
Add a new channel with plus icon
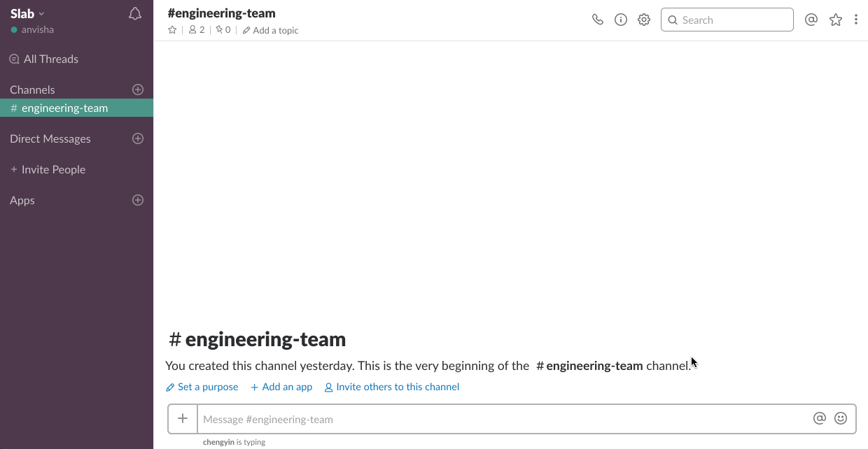(138, 90)
